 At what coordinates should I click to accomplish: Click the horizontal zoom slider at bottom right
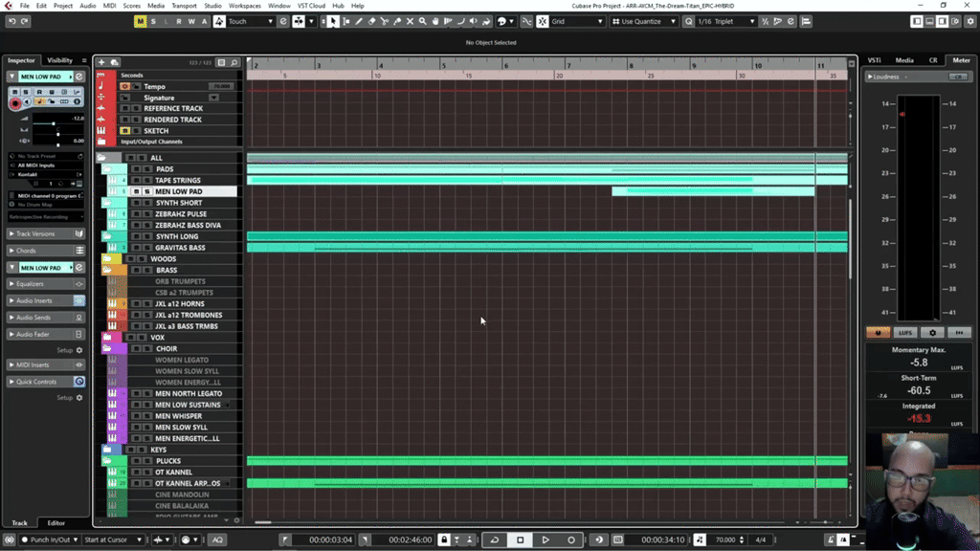click(825, 522)
